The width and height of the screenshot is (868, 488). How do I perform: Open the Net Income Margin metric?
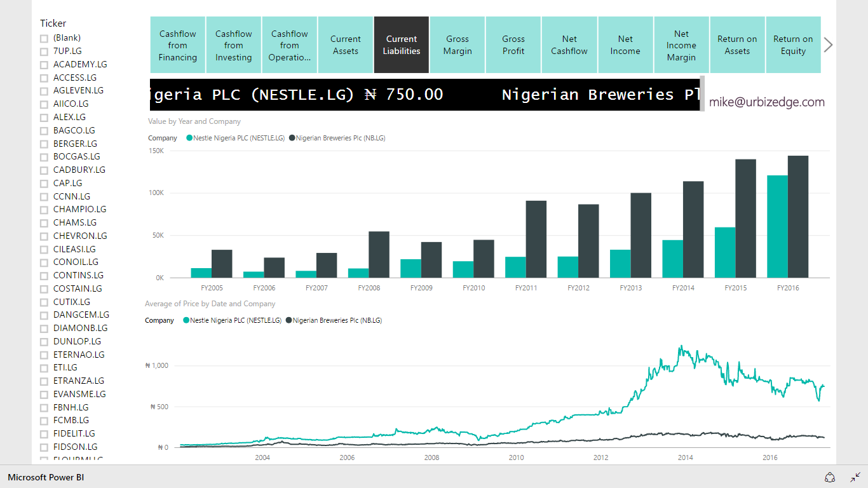pyautogui.click(x=681, y=45)
